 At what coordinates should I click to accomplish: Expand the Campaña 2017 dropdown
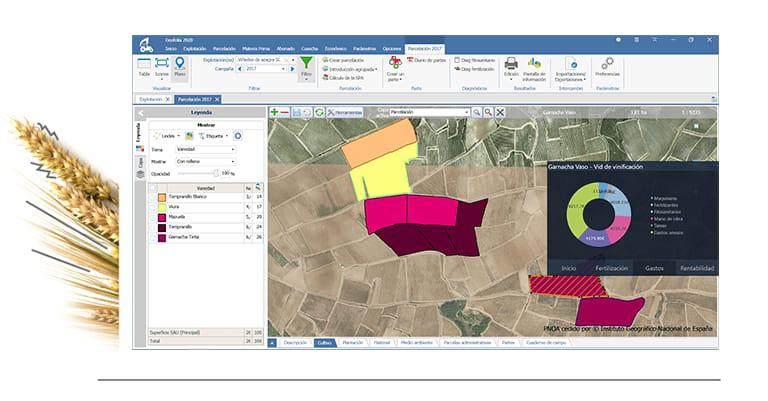tap(265, 69)
